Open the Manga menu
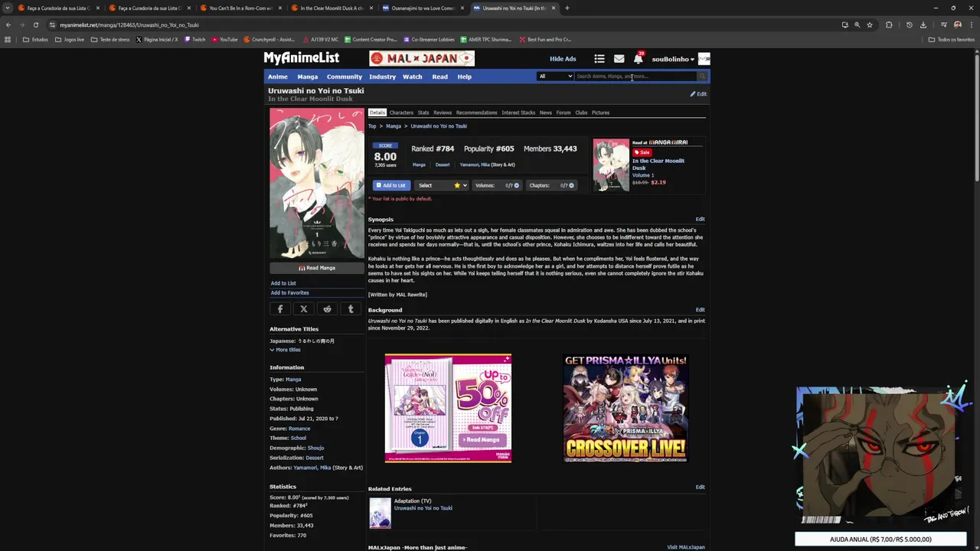Image resolution: width=980 pixels, height=551 pixels. 307,77
